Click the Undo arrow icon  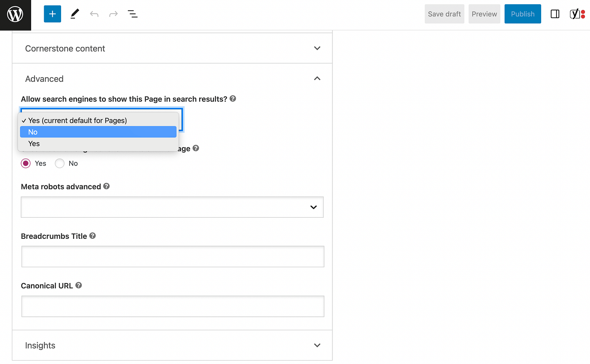coord(94,14)
